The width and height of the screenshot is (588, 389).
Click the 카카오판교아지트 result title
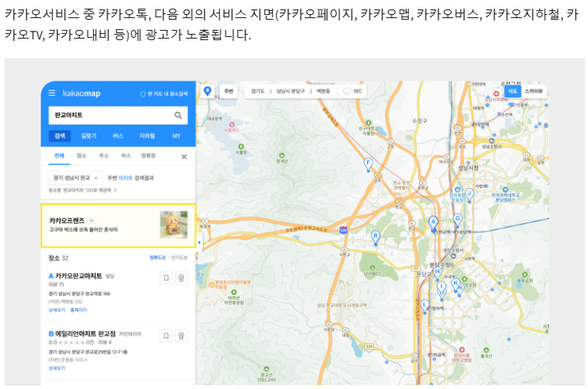(x=78, y=276)
